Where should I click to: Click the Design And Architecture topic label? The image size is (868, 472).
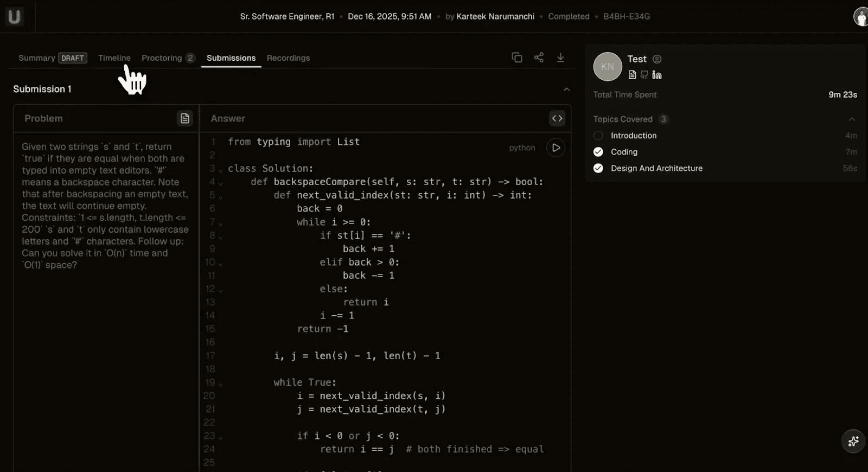pyautogui.click(x=656, y=168)
